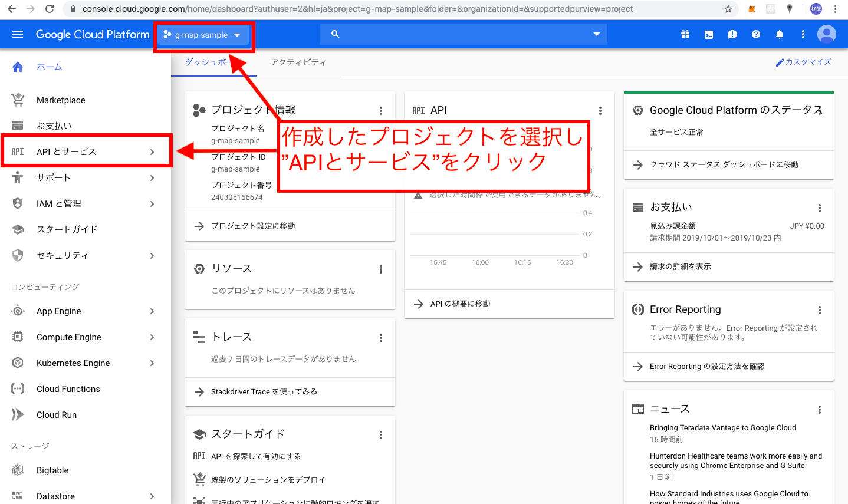Activate the Cloud Shell terminal icon
848x504 pixels.
tap(708, 34)
